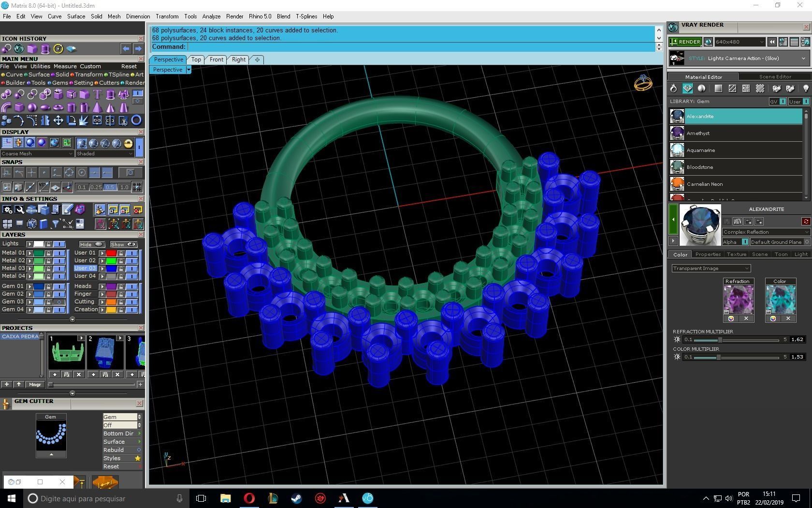Viewport: 812px width, 508px height.
Task: Open the Properties tab in material settings
Action: tap(708, 254)
